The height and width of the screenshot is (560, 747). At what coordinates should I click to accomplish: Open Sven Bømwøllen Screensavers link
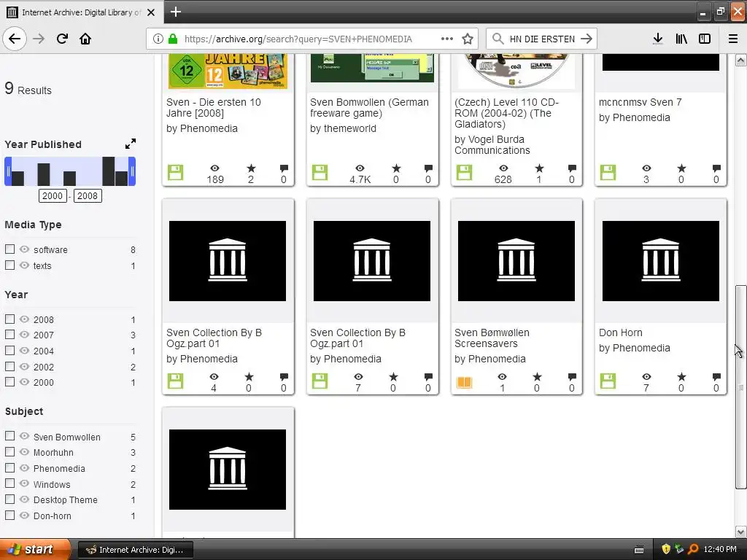point(492,338)
